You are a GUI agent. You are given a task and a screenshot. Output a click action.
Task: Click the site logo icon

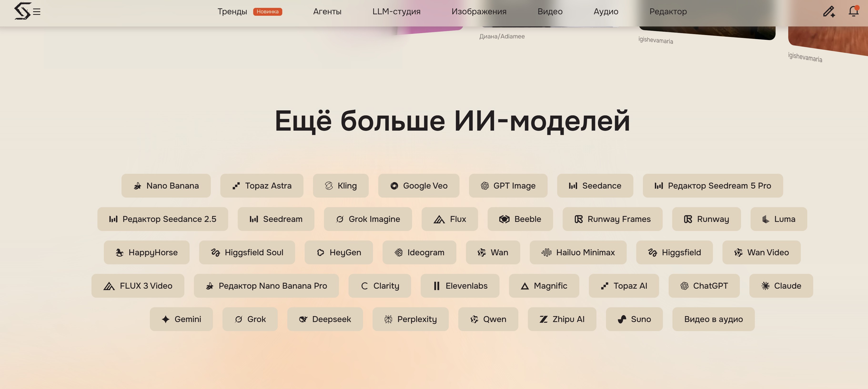[23, 11]
